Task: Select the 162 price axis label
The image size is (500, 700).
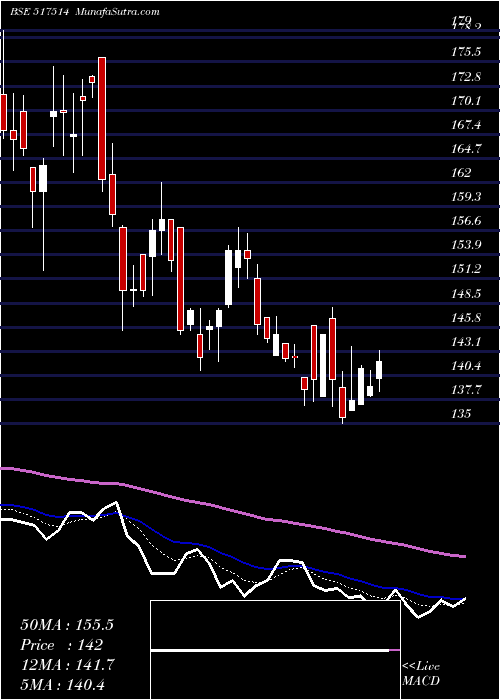Action: 461,173
